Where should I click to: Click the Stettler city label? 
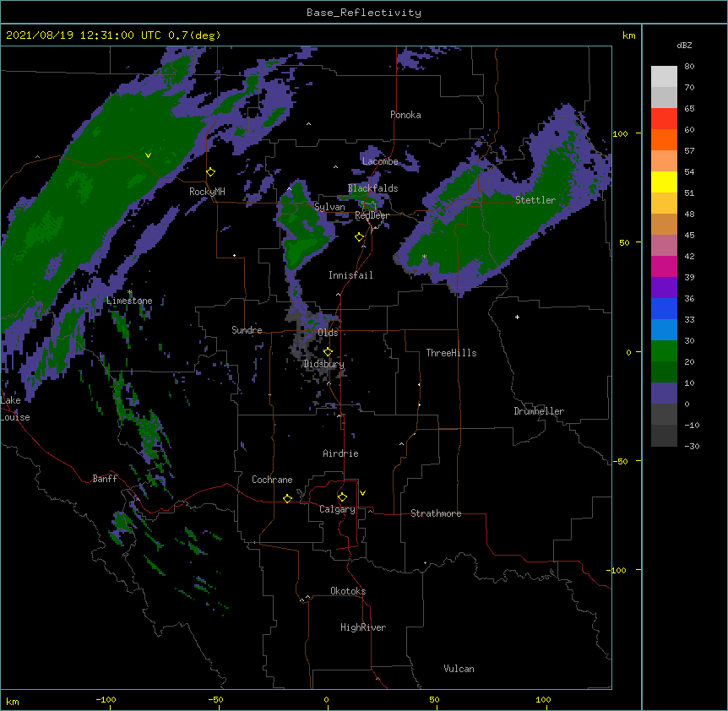535,200
